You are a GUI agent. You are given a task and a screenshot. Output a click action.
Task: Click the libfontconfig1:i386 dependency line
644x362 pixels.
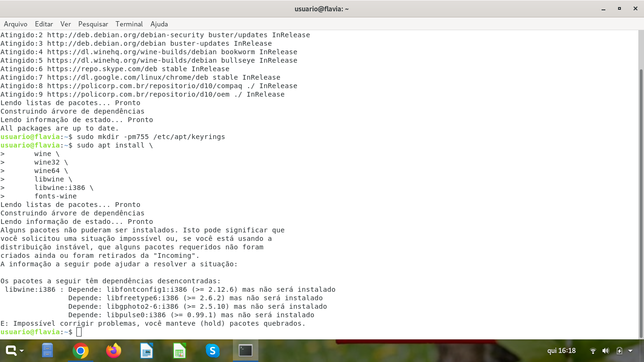pos(170,289)
